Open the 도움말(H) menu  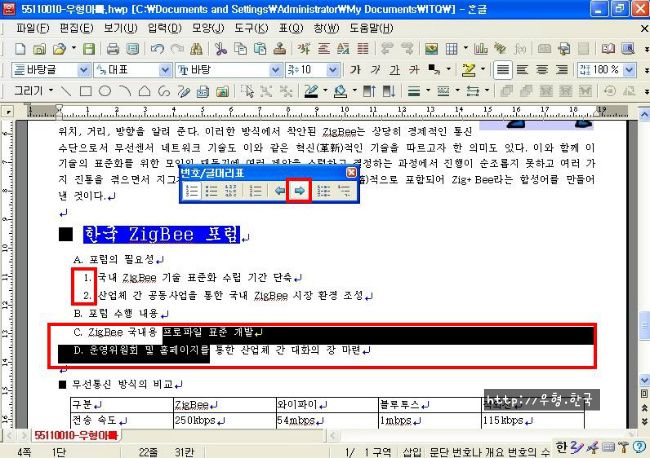coord(371,28)
